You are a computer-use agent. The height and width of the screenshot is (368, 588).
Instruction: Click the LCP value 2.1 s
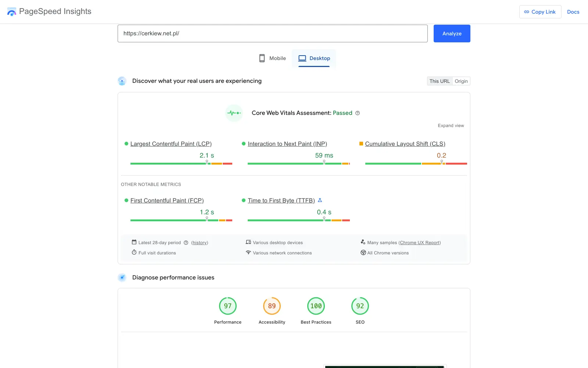pos(207,155)
